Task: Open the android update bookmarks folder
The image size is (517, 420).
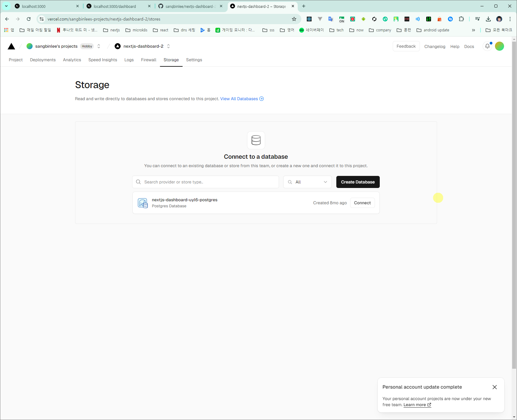Action: 433,30
